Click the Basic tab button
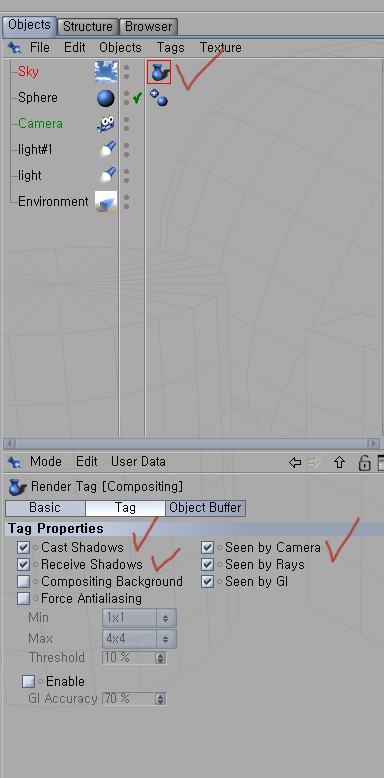The height and width of the screenshot is (778, 384). [x=45, y=508]
